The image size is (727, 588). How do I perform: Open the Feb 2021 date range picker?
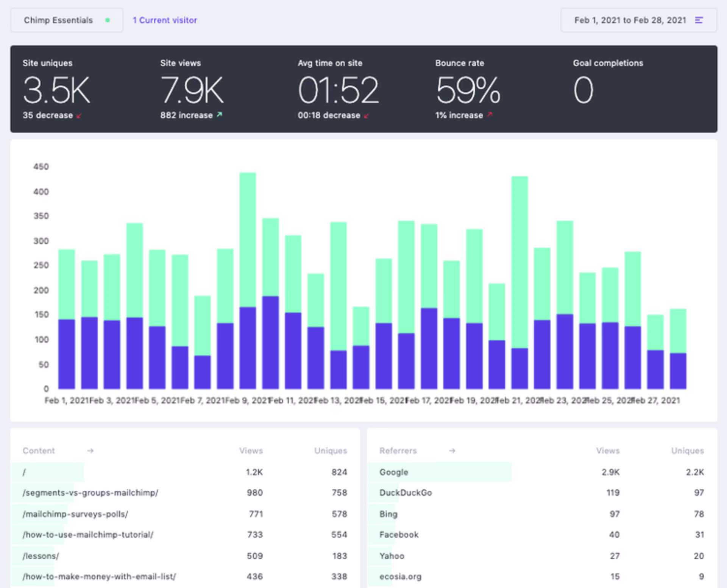[x=630, y=20]
